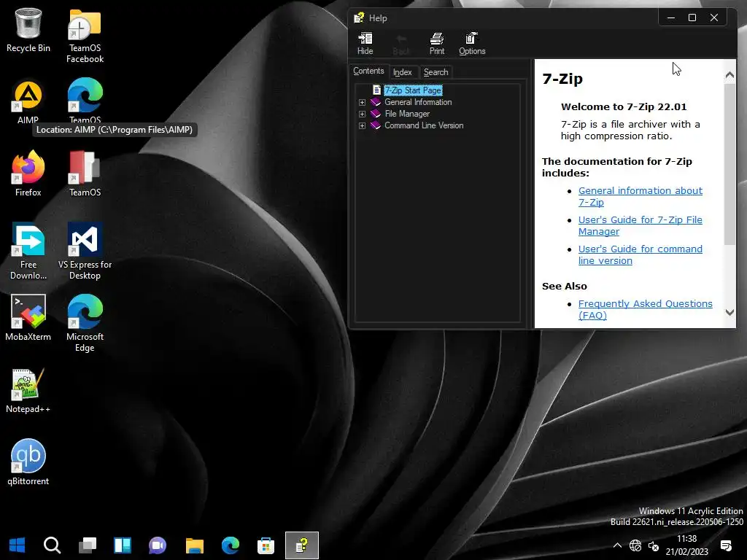
Task: Expand the Command Line Version tree node
Action: [362, 125]
